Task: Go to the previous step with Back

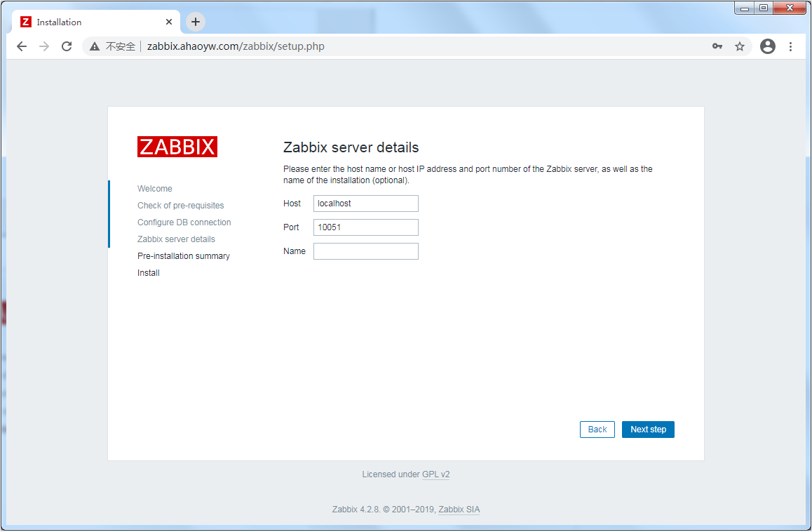Action: click(x=597, y=430)
